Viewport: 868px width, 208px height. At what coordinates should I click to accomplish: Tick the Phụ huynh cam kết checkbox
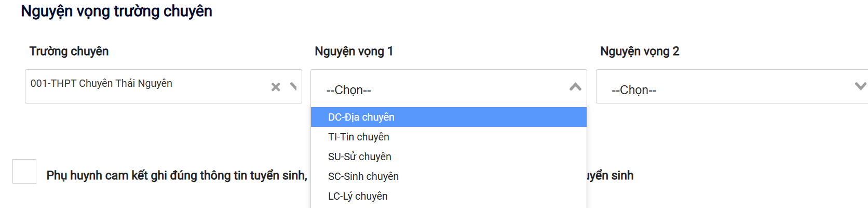pos(24,172)
